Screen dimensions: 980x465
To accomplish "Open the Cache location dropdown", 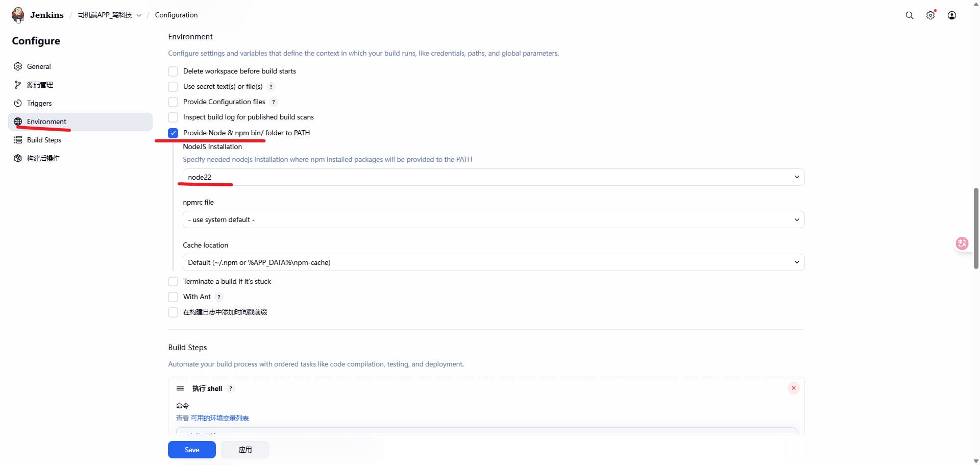I will 493,262.
